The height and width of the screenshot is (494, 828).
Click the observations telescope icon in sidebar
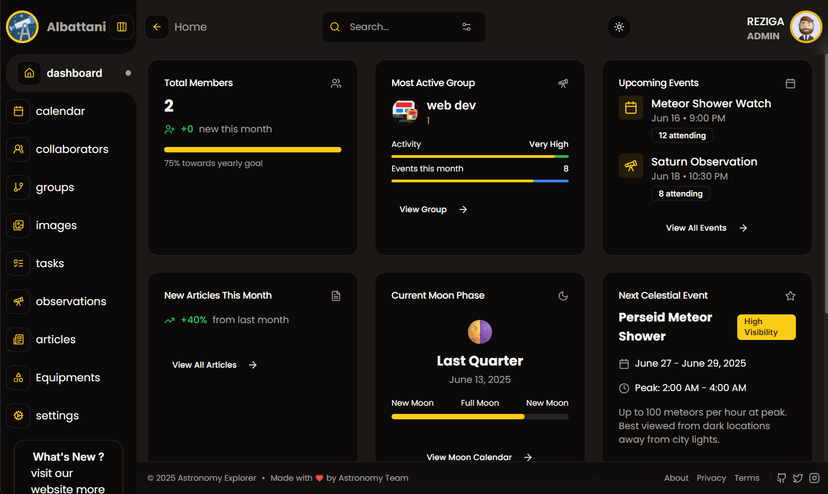18,302
